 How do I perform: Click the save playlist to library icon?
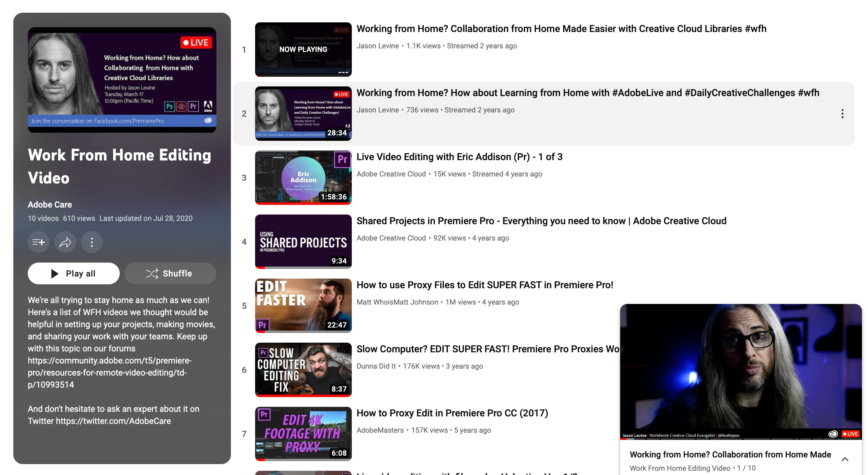[38, 242]
